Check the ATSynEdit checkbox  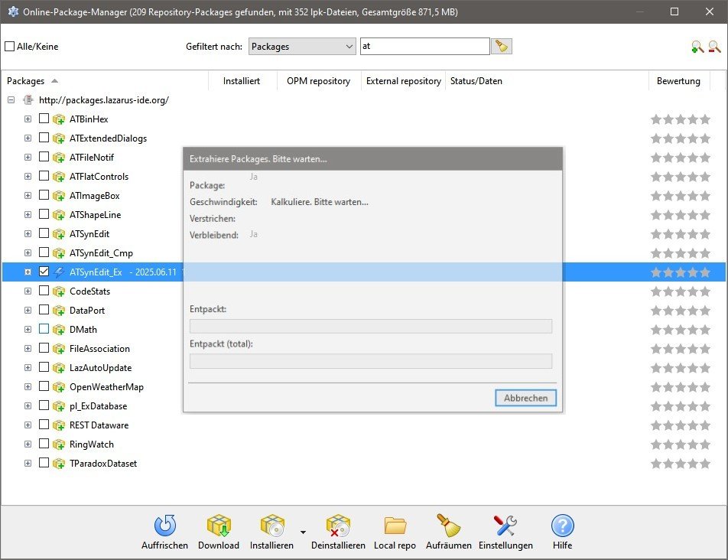pos(44,233)
